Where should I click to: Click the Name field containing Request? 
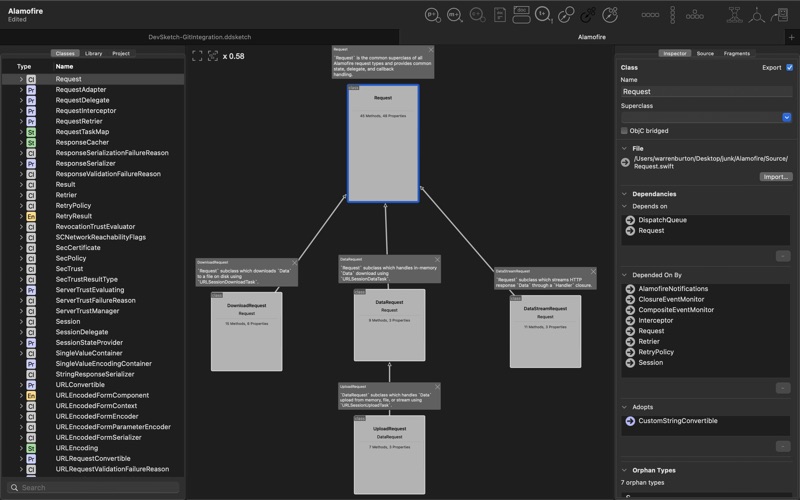707,92
